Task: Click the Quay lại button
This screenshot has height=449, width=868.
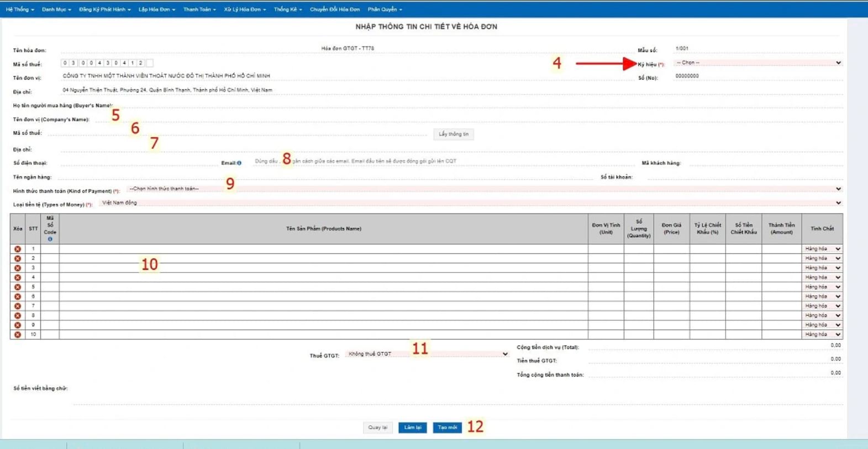Action: pos(378,427)
